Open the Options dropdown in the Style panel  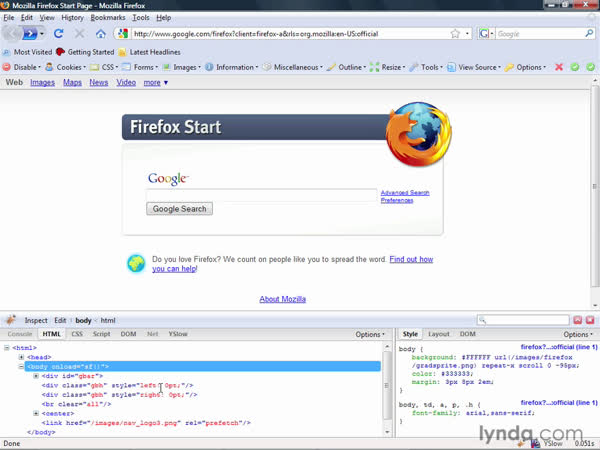pyautogui.click(x=576, y=334)
